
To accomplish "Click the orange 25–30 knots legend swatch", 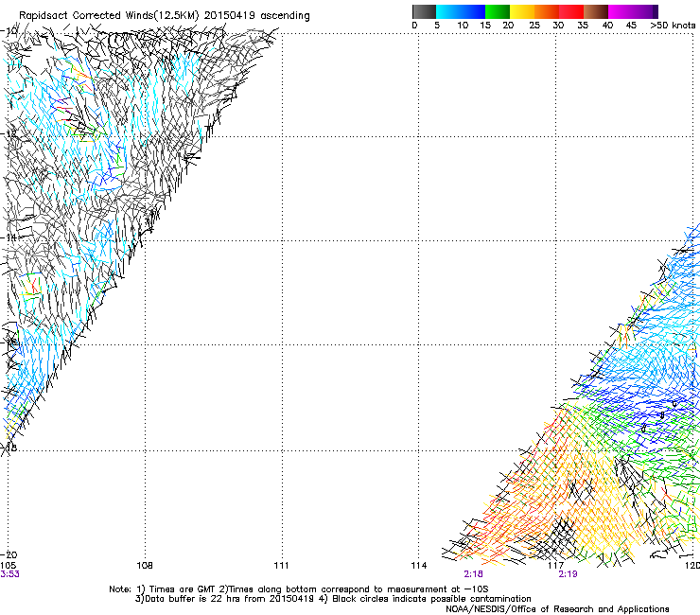I will point(547,11).
